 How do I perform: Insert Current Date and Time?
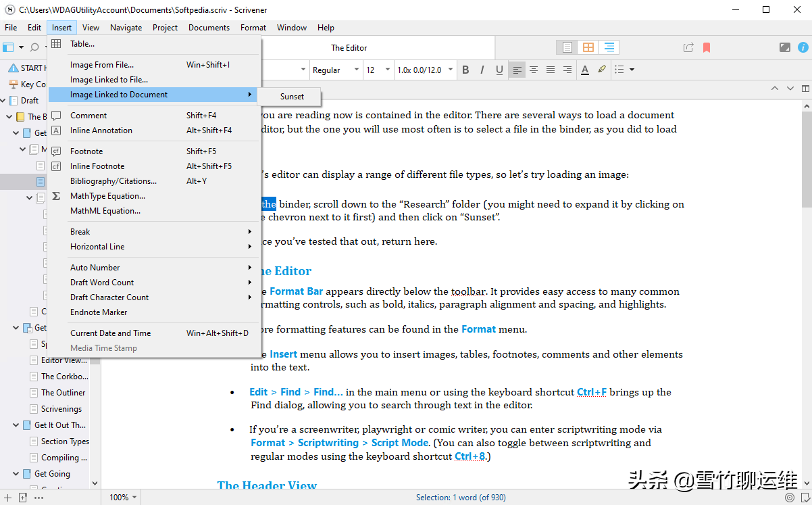click(155, 333)
